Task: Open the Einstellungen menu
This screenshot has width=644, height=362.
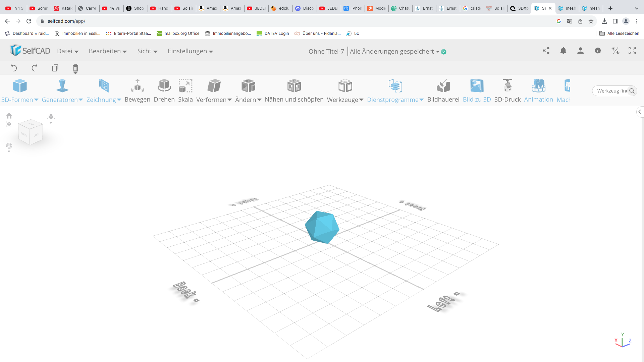Action: (x=191, y=51)
